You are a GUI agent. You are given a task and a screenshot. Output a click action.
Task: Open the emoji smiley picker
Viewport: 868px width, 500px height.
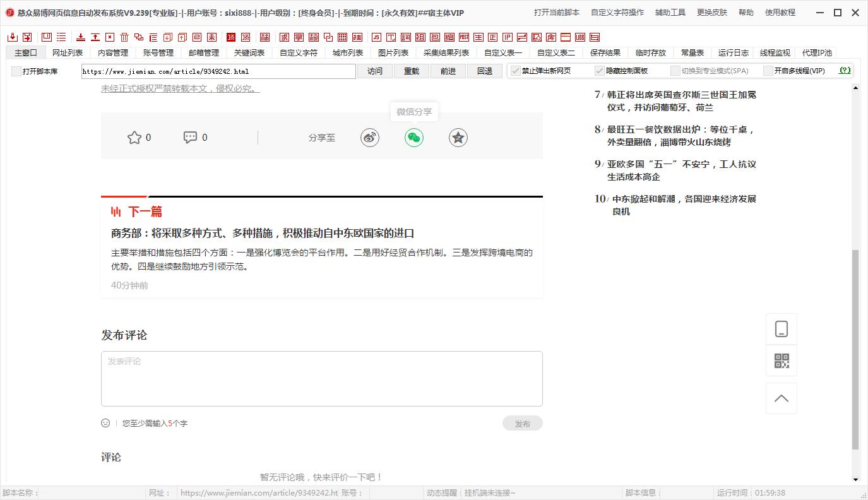point(105,423)
